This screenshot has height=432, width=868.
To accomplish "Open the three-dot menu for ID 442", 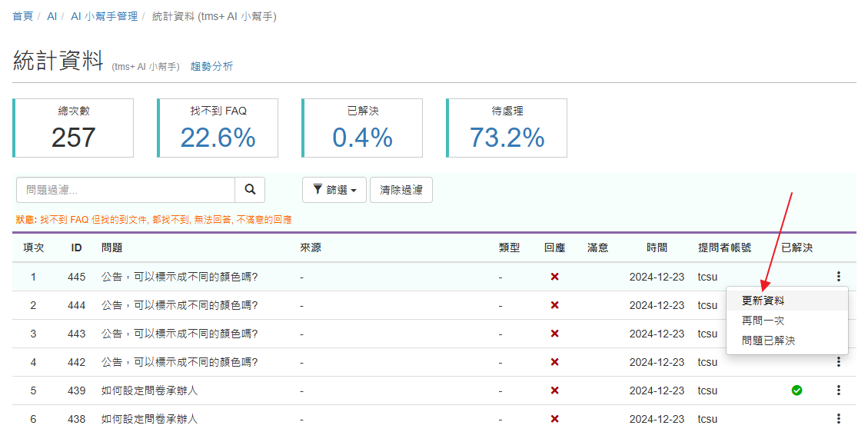I will [x=838, y=362].
